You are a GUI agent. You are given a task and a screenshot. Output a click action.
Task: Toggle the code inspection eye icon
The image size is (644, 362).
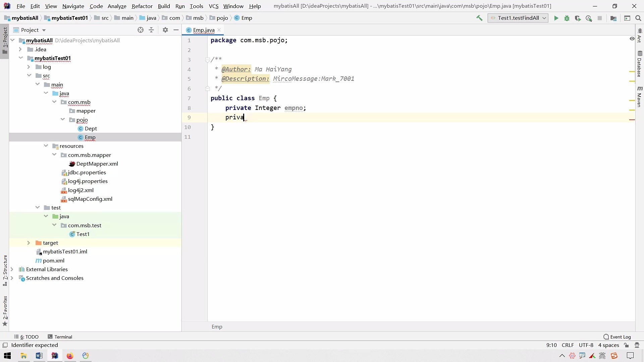632,39
